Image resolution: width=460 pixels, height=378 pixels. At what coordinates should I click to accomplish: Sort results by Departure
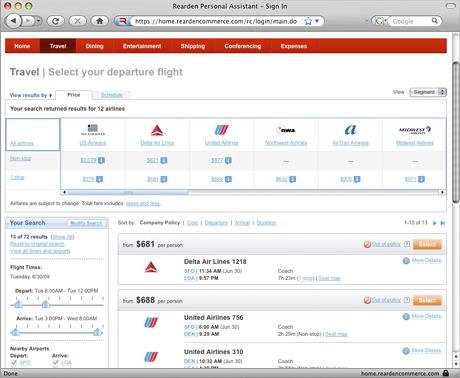click(216, 223)
